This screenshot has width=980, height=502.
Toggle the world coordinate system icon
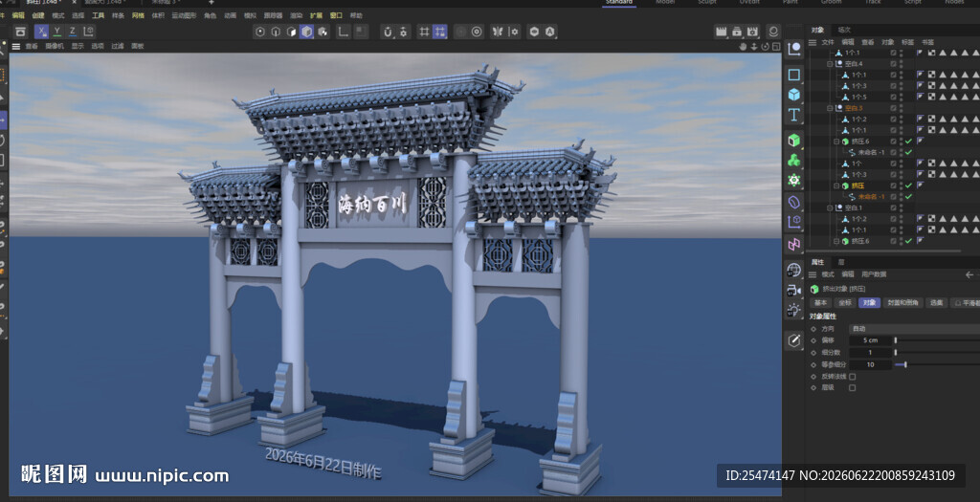point(89,32)
